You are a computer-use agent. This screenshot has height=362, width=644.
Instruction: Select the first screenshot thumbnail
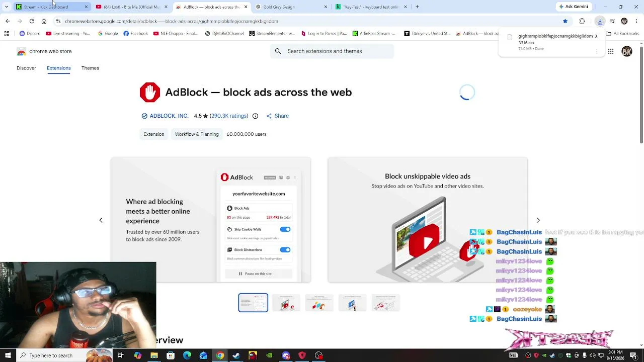coord(253,303)
